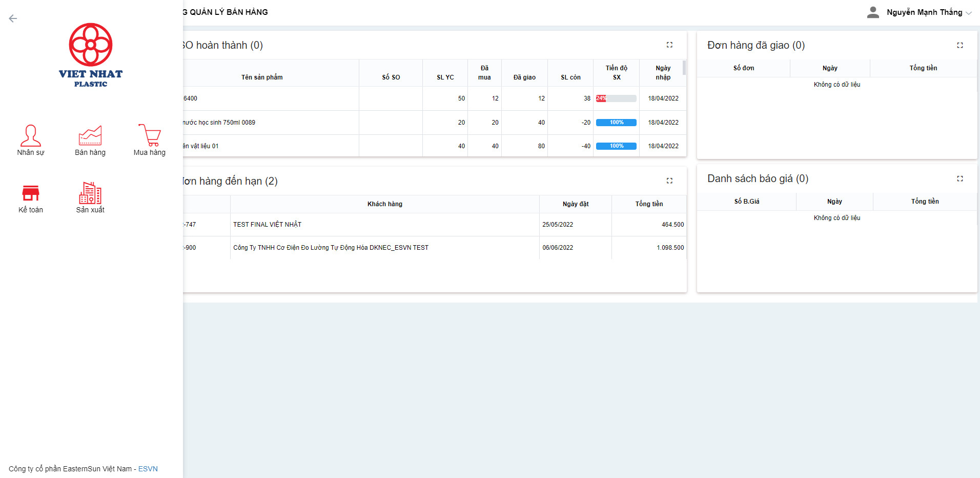Expand the SO hoàn thành panel fullscreen
The height and width of the screenshot is (478, 980).
click(x=669, y=45)
